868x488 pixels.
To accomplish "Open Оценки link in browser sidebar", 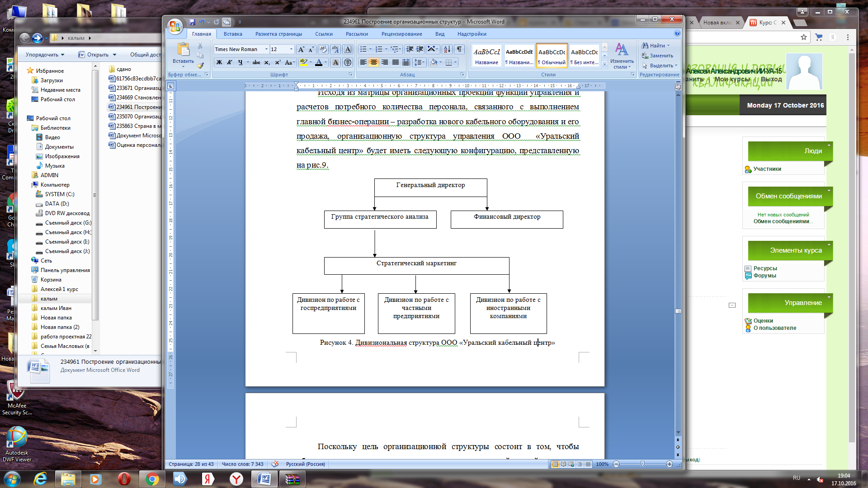I will click(763, 321).
